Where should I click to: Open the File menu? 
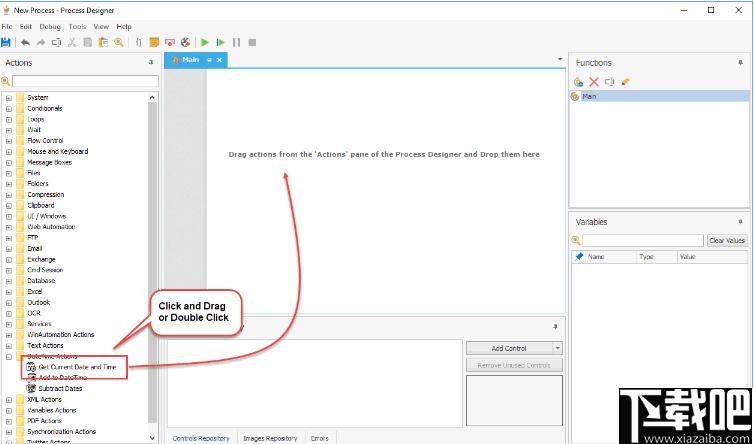pos(7,26)
